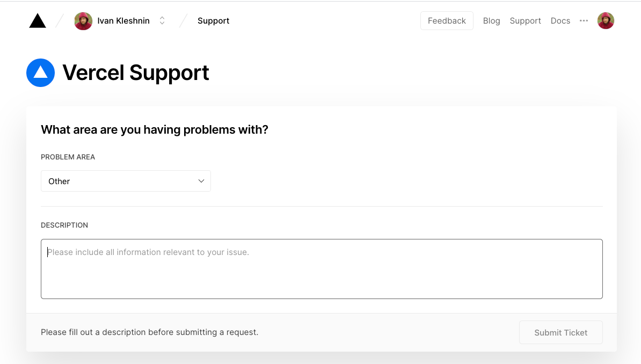
Task: Click the Feedback button
Action: click(x=447, y=20)
